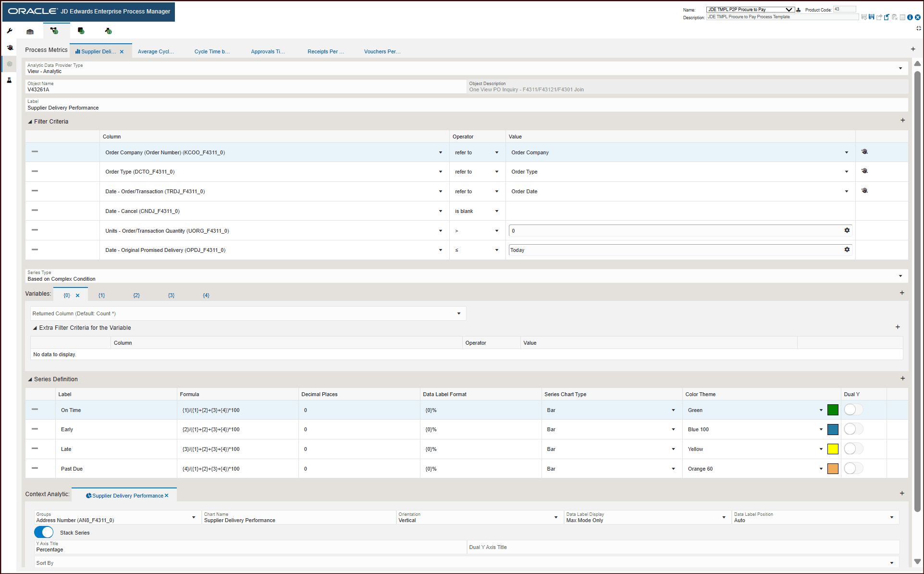This screenshot has height=574, width=924.
Task: Click the warehouse icon in the top icon bar
Action: (30, 31)
